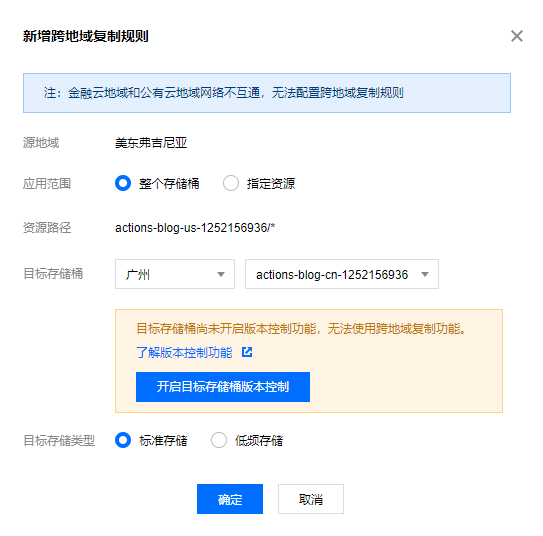Click the resource path actions-blog-us-1252156936/*
Screen dimensions: 543x536
(x=195, y=227)
